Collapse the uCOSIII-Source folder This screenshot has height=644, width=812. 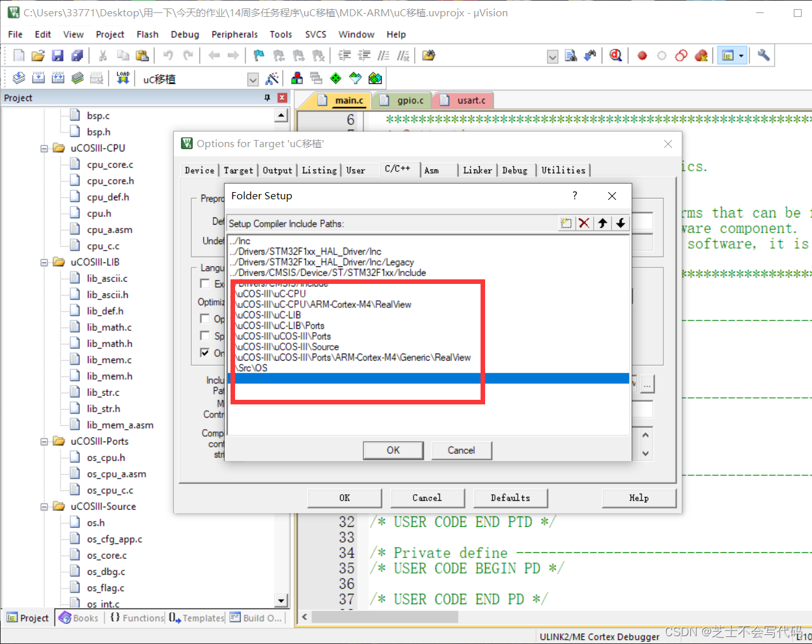point(43,506)
